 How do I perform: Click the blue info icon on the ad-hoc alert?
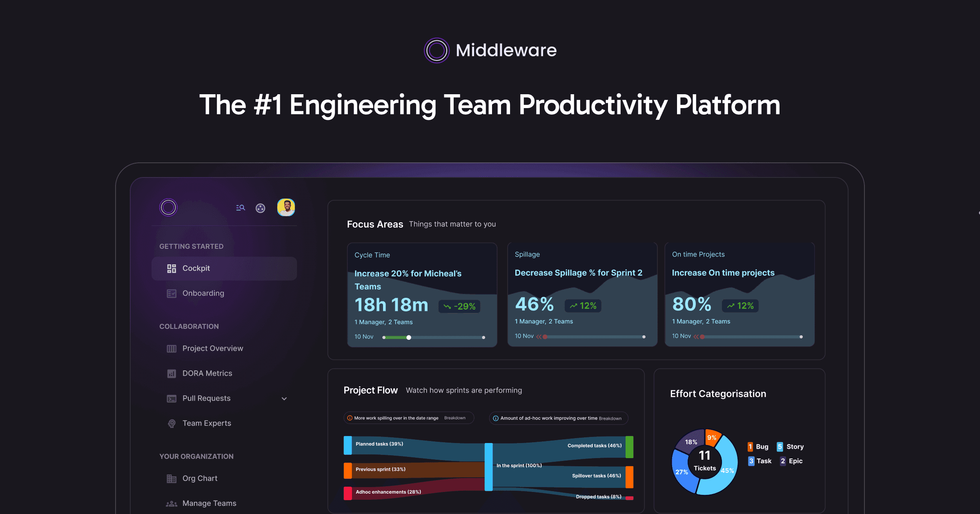[x=496, y=418]
